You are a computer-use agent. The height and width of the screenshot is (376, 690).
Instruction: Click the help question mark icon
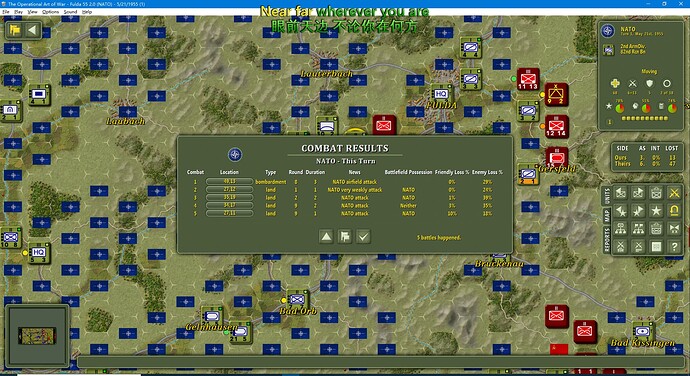(674, 247)
